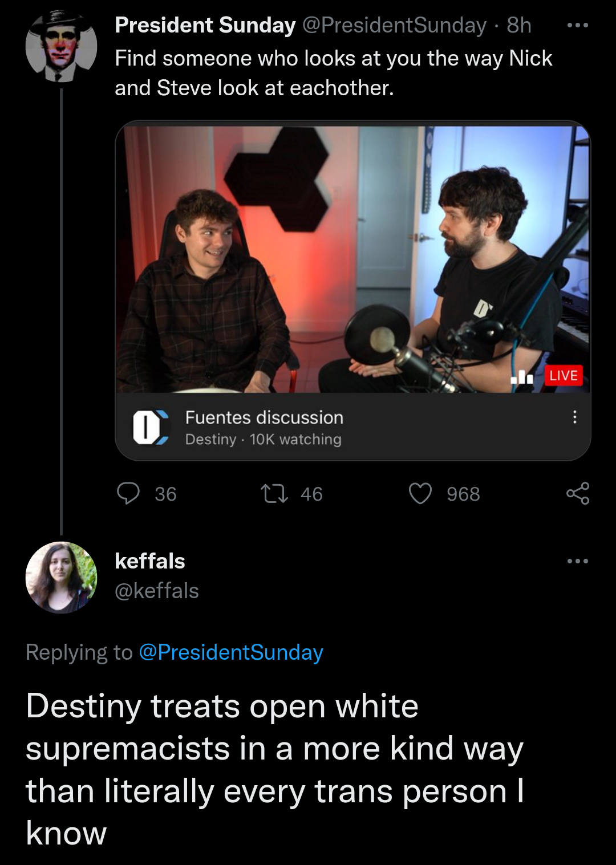Click the audio bars icon beside LIVE
The image size is (616, 865).
pyautogui.click(x=522, y=376)
